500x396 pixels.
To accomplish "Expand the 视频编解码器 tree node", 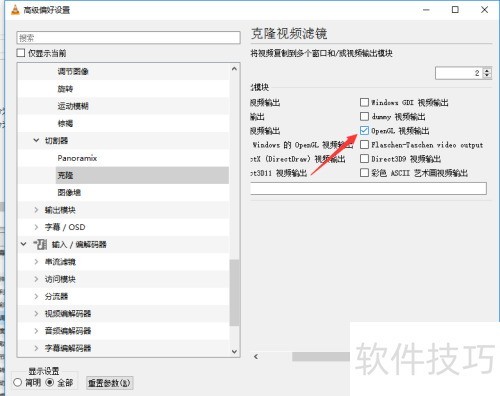I will coord(36,314).
